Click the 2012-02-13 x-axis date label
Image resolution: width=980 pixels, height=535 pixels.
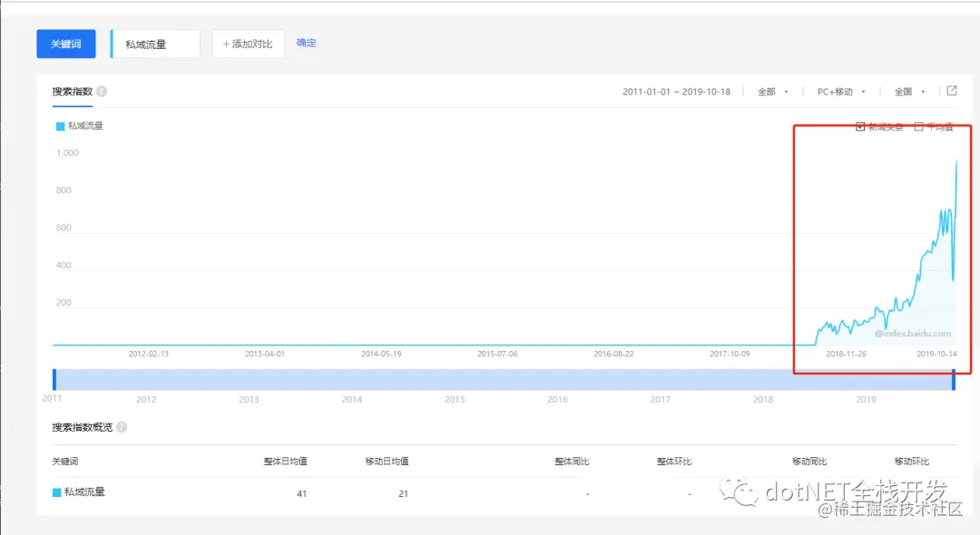149,354
